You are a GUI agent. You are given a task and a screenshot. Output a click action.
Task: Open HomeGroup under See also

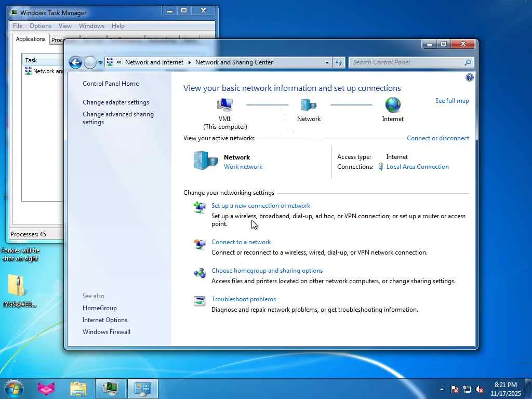click(99, 308)
